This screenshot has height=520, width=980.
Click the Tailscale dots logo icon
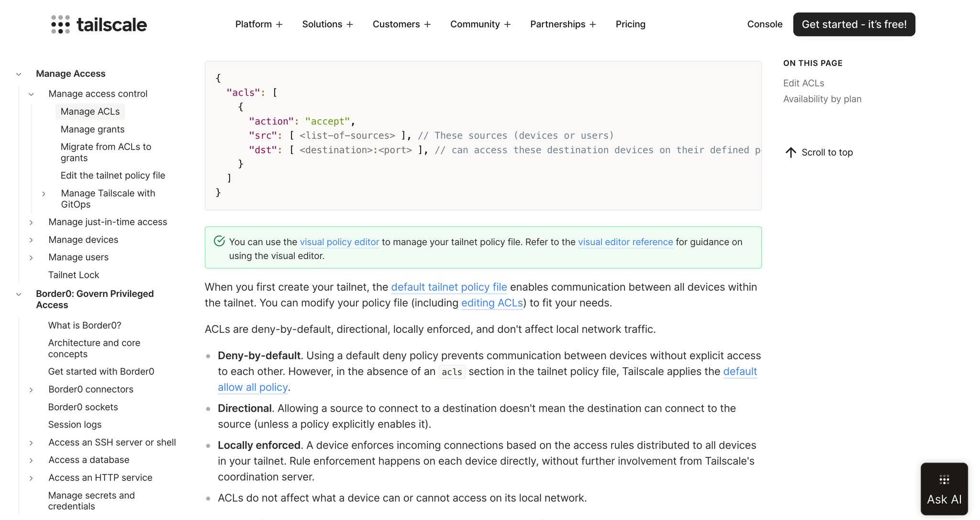pos(60,24)
